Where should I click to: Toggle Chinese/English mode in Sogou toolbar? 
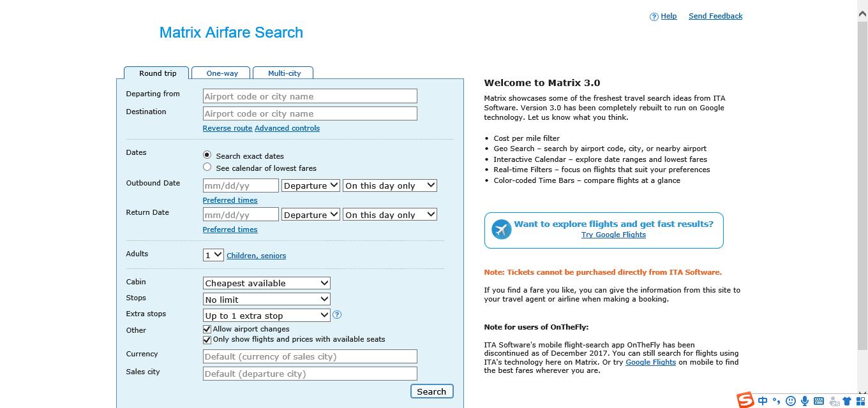coord(763,401)
